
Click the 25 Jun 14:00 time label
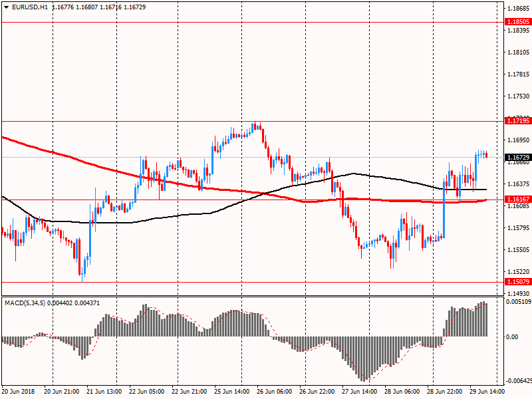pyautogui.click(x=231, y=391)
